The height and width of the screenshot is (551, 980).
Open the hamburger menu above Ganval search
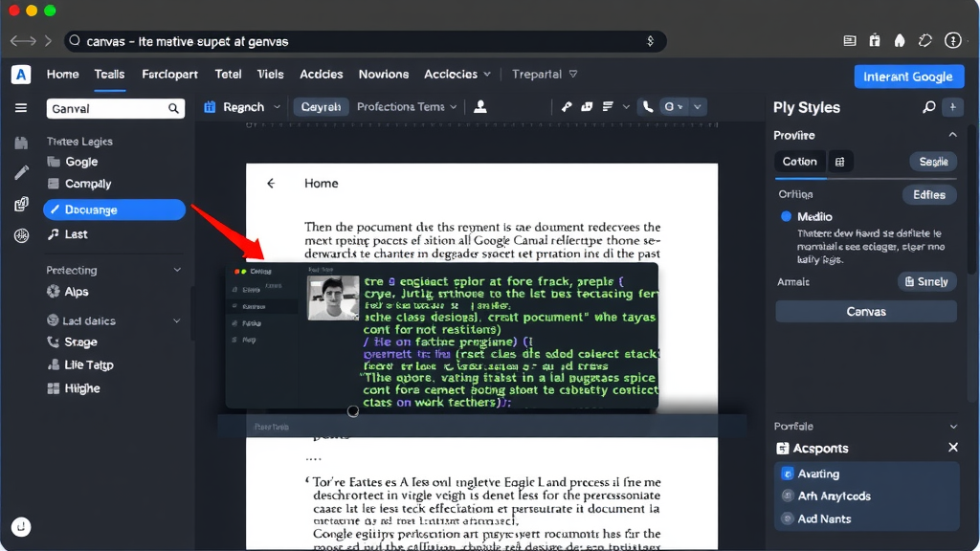pos(20,107)
